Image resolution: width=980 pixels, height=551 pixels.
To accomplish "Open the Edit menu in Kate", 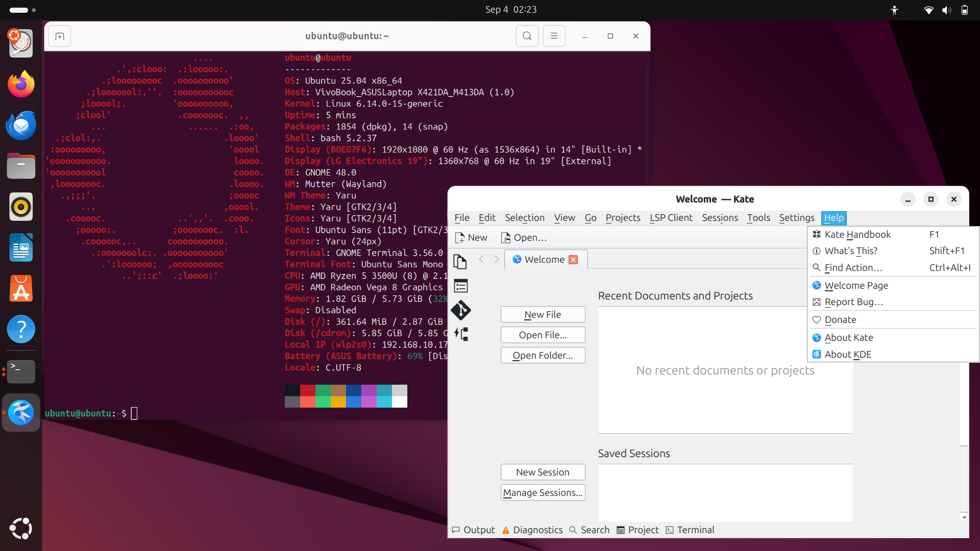I will (x=487, y=218).
